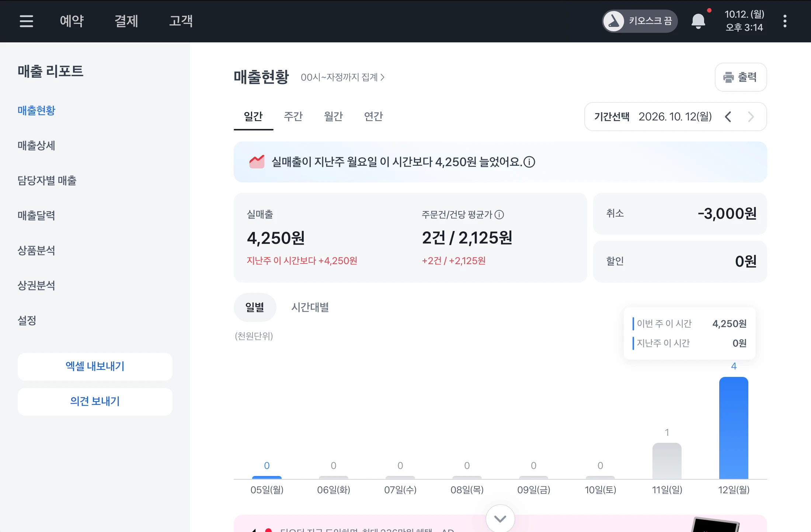Click the 12일(월) blue chart bar

click(x=734, y=428)
